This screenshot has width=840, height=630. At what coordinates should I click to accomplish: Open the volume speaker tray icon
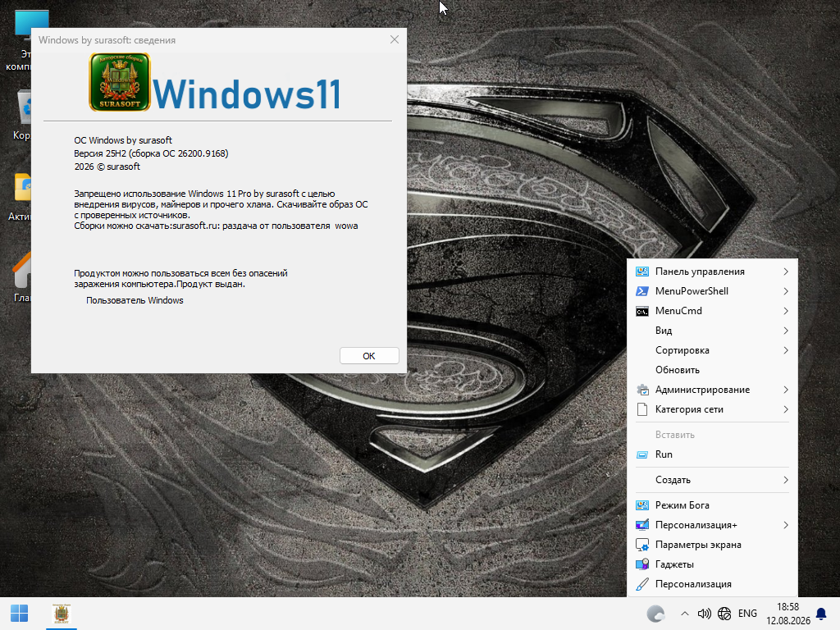point(704,614)
